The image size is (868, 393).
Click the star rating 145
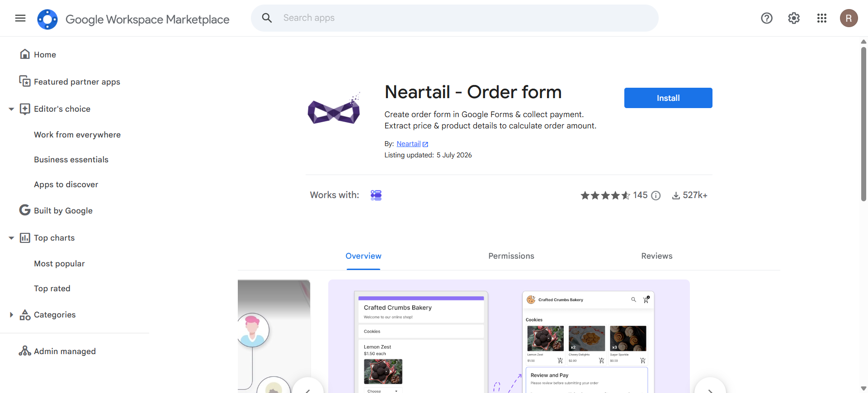click(614, 195)
